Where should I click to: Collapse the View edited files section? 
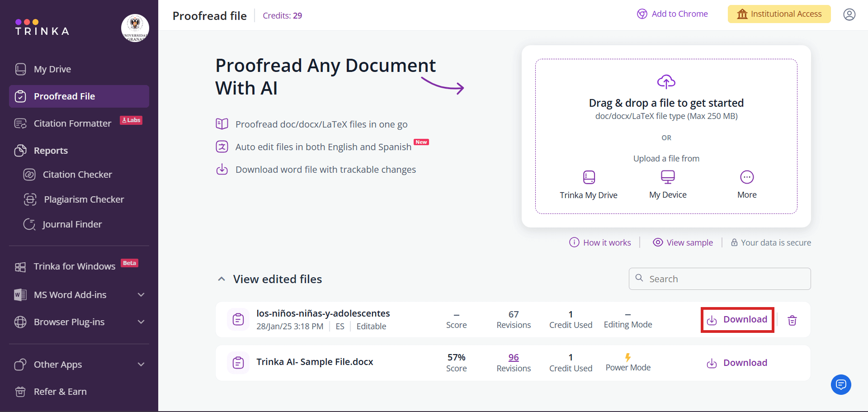click(x=222, y=279)
